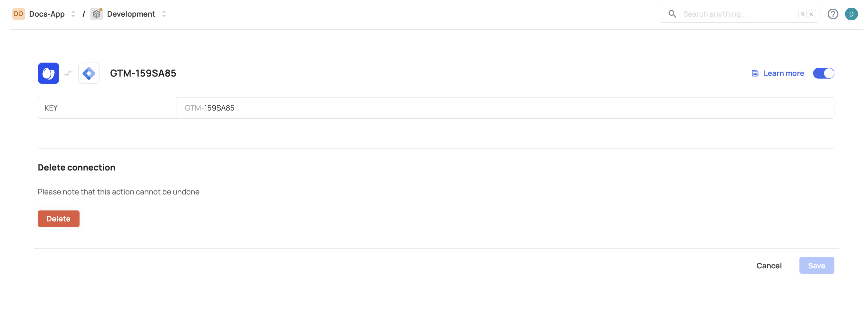Viewport: 868px width, 313px height.
Task: Disable the GTM connection toggle
Action: [x=823, y=73]
